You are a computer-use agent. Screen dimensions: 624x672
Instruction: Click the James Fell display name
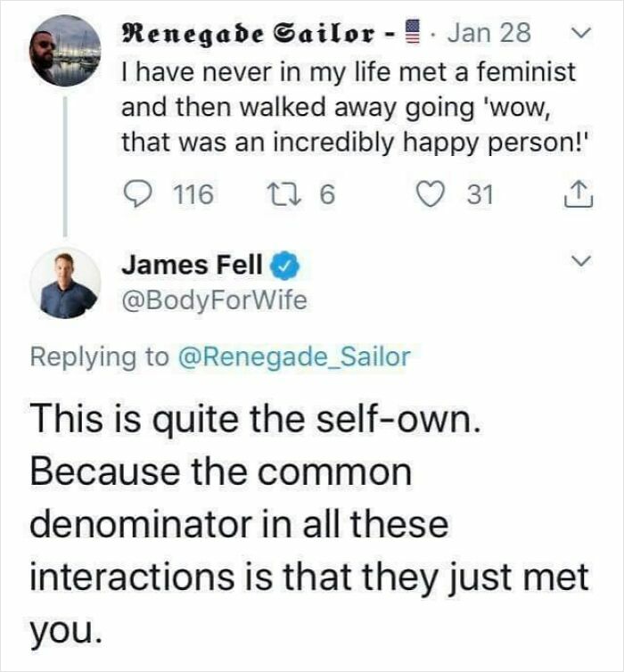point(192,265)
